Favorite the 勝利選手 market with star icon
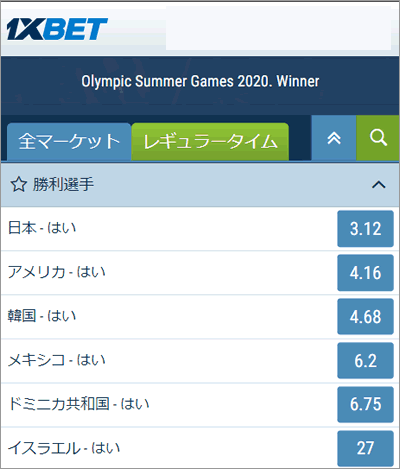The image size is (400, 469). [19, 184]
